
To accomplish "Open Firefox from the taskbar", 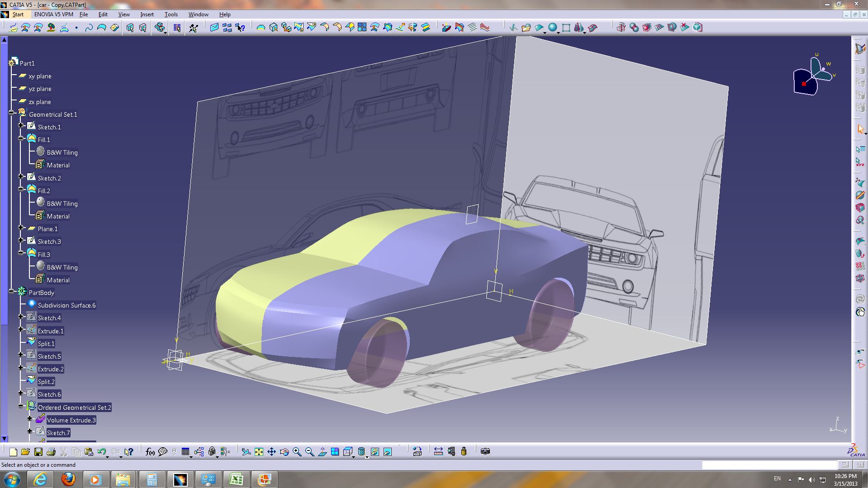I will tap(68, 479).
